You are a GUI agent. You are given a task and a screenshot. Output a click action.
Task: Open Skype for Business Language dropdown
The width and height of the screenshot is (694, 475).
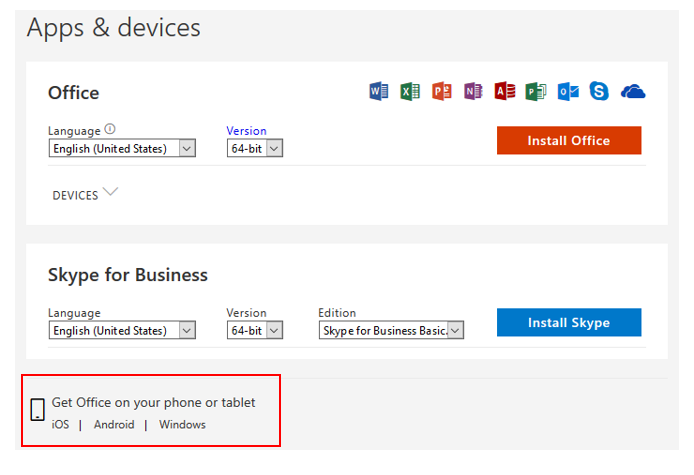tap(122, 330)
